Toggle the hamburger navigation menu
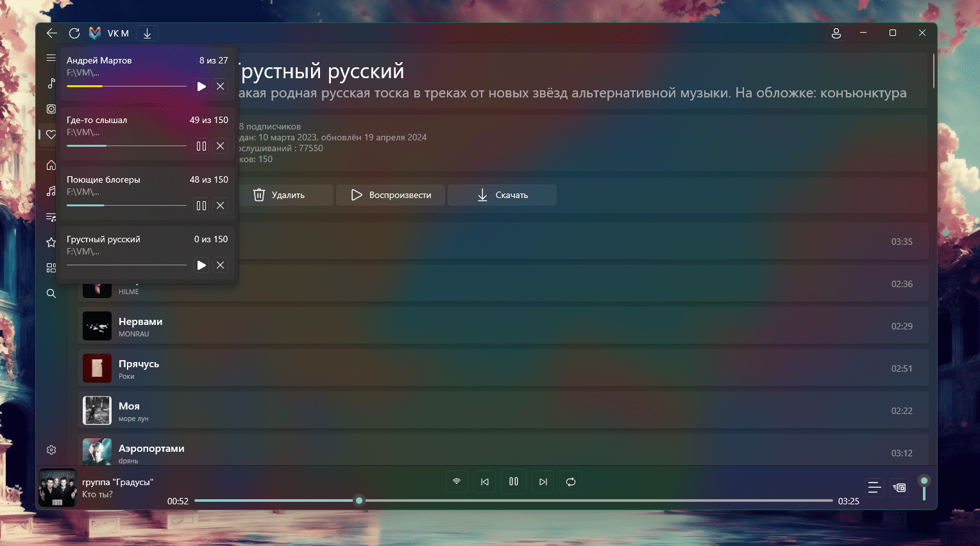 click(x=51, y=58)
